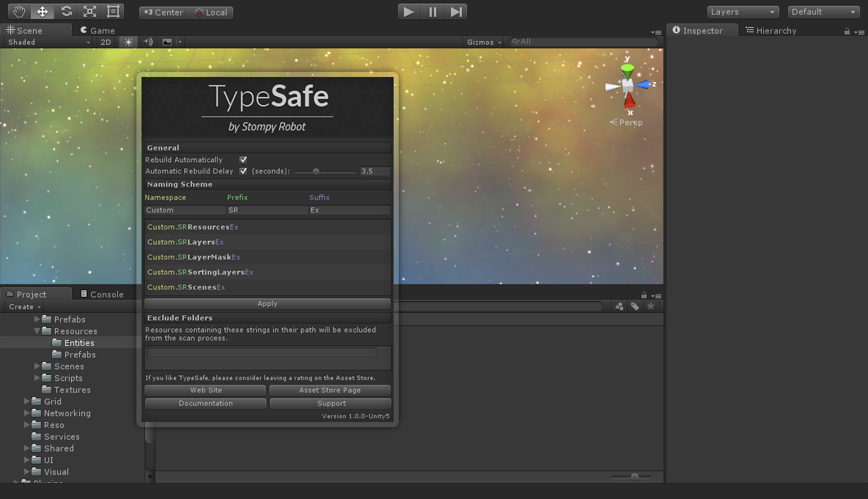Open the Documentation button
The width and height of the screenshot is (868, 499).
tap(205, 403)
